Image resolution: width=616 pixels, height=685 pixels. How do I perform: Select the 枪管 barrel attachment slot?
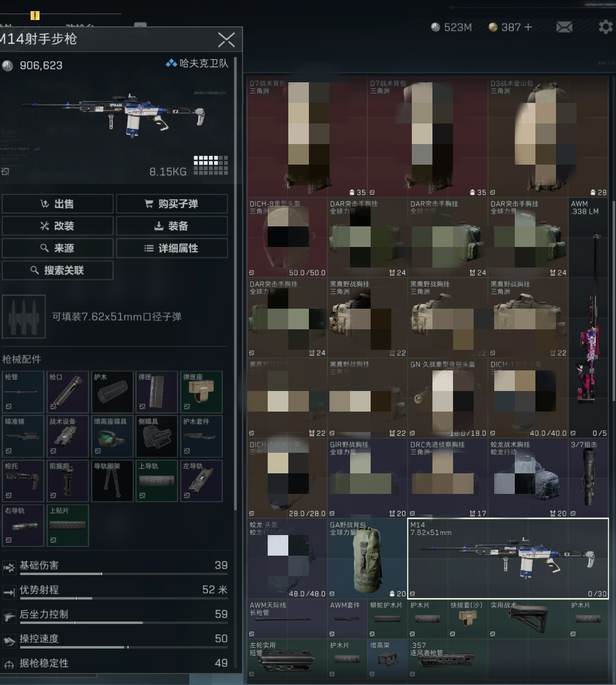[x=23, y=392]
